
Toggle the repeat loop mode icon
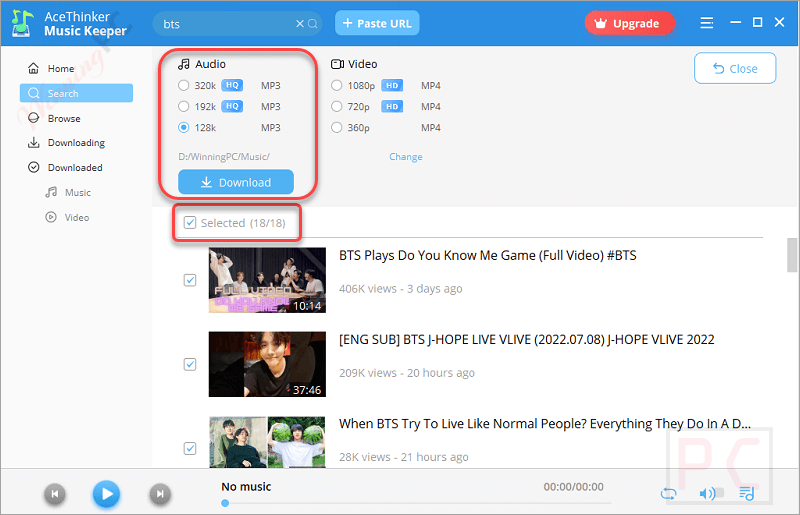pos(668,494)
